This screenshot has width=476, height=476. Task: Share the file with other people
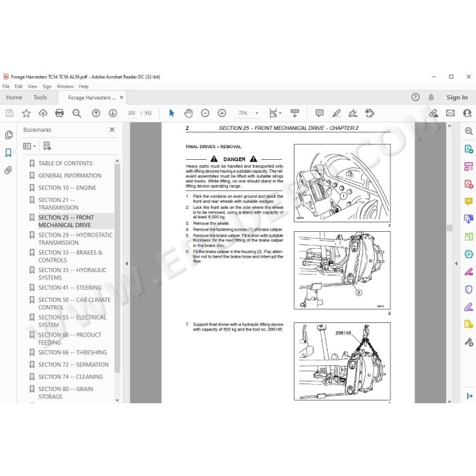point(467,114)
